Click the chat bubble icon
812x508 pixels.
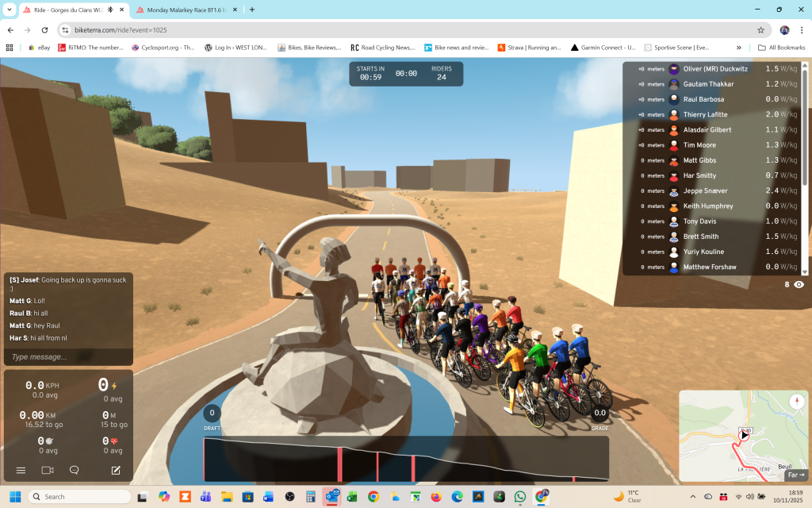coord(75,471)
